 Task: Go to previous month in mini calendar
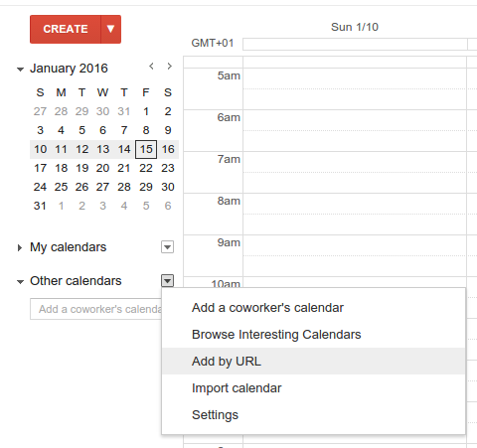pos(151,67)
